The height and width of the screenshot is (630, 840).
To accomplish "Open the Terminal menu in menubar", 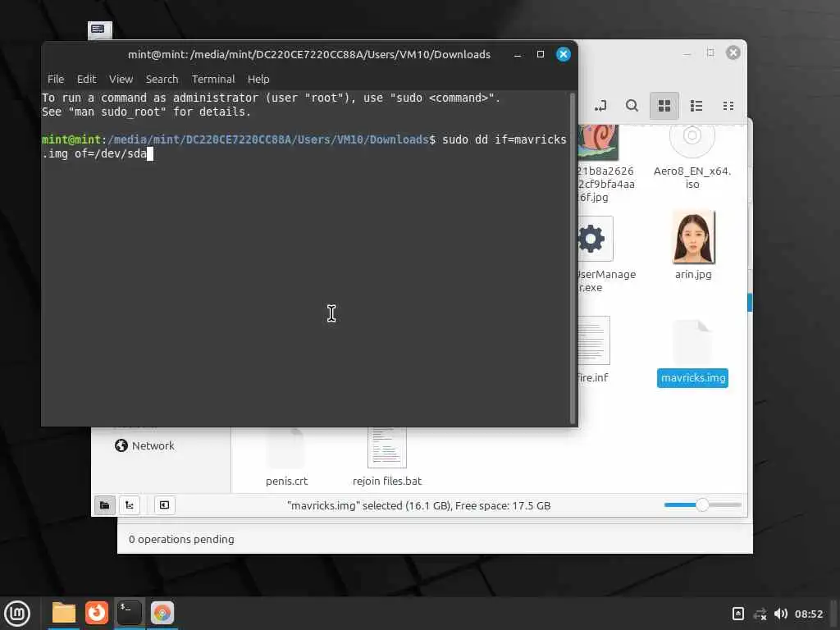I will (213, 80).
